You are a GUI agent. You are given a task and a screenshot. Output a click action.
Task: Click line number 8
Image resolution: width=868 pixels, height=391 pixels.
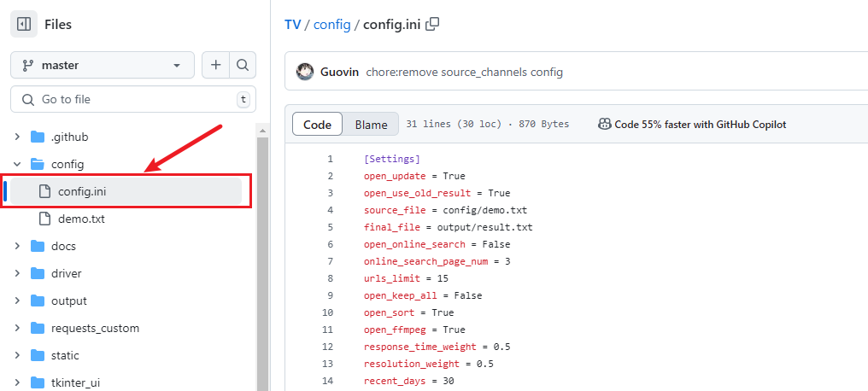click(x=330, y=278)
